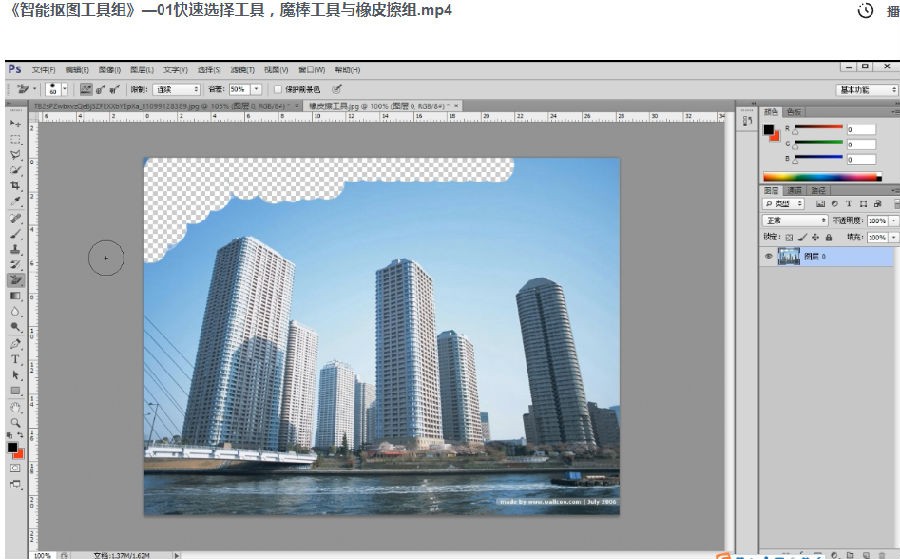Open the 窗口(W) menu
The height and width of the screenshot is (559, 900).
point(311,70)
